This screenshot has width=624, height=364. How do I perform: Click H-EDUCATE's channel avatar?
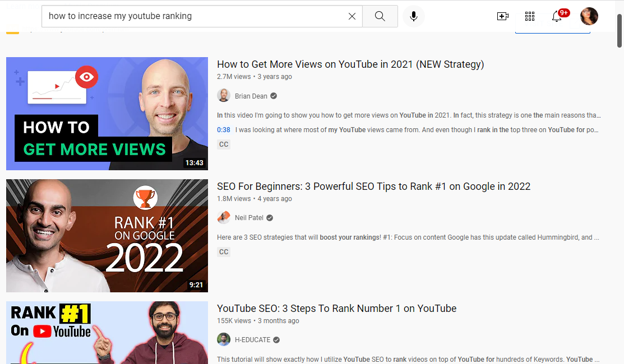coord(224,339)
